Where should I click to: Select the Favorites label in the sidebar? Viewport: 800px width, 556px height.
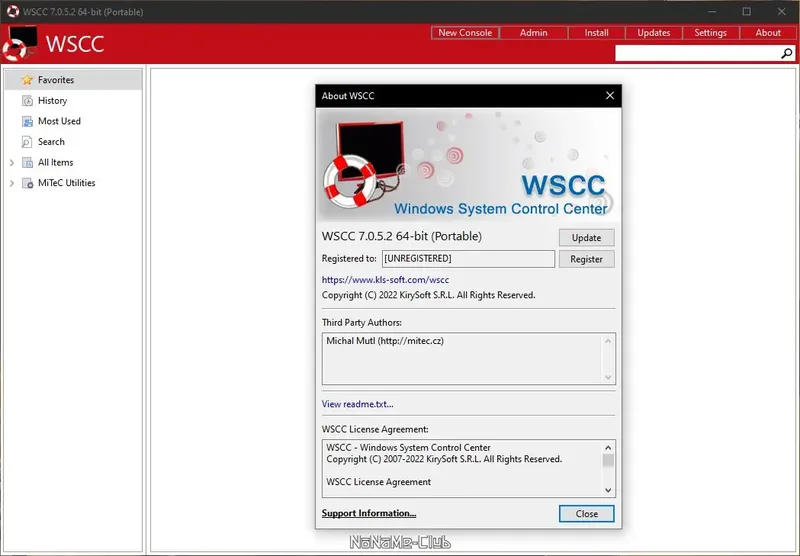tap(56, 80)
